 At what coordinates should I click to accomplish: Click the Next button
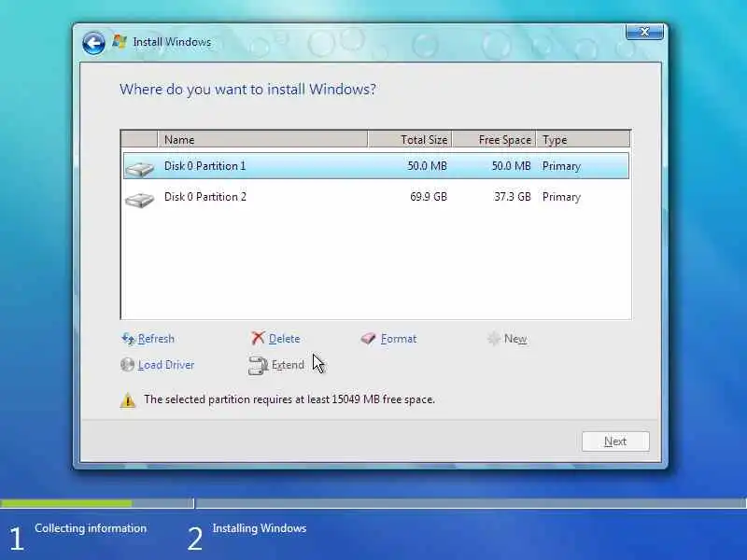615,441
